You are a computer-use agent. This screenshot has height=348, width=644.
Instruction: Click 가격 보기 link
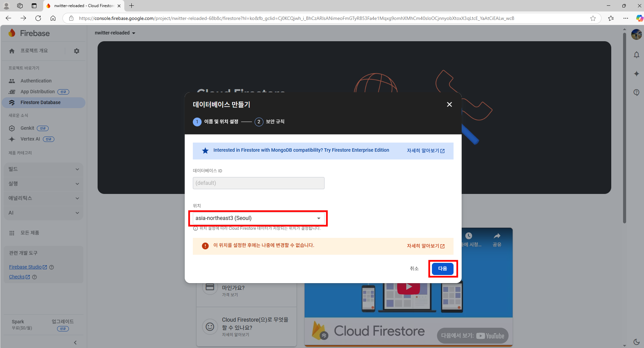point(230,295)
